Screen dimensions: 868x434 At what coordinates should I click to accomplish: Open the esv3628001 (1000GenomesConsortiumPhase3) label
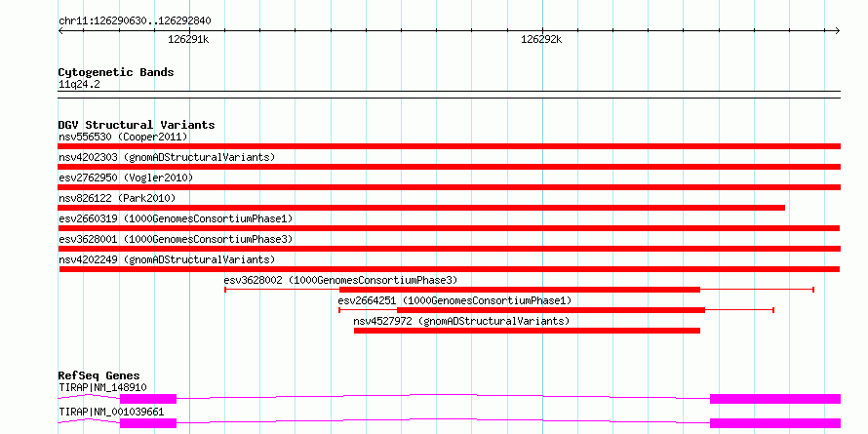point(176,239)
